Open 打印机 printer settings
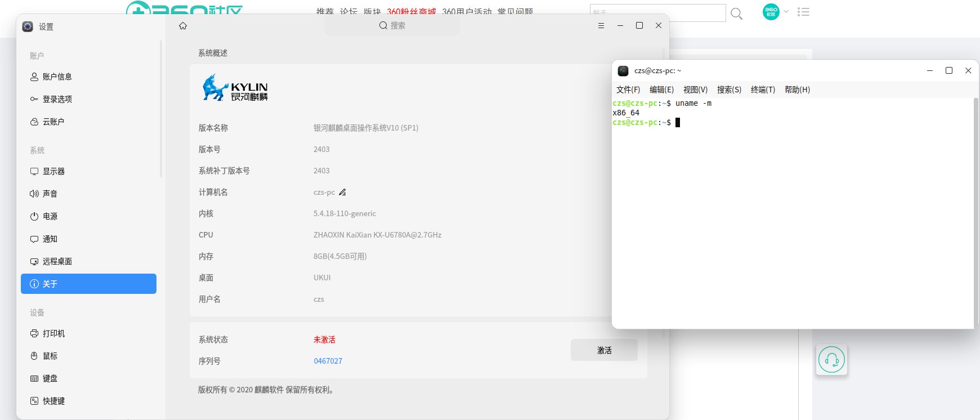The image size is (980, 420). click(88, 333)
